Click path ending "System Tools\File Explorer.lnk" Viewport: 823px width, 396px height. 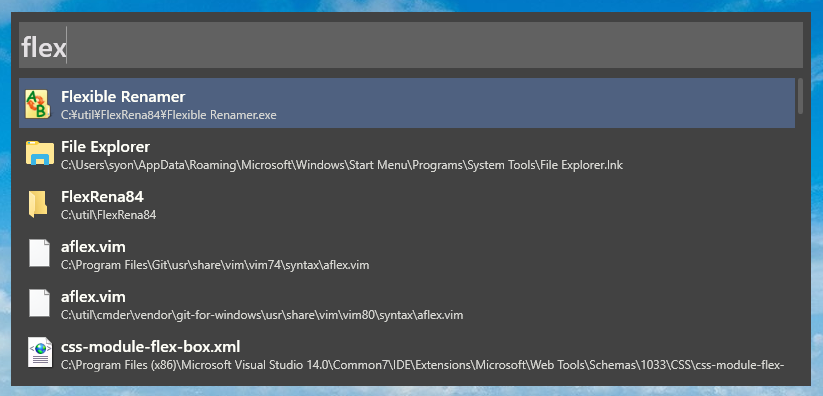(342, 165)
